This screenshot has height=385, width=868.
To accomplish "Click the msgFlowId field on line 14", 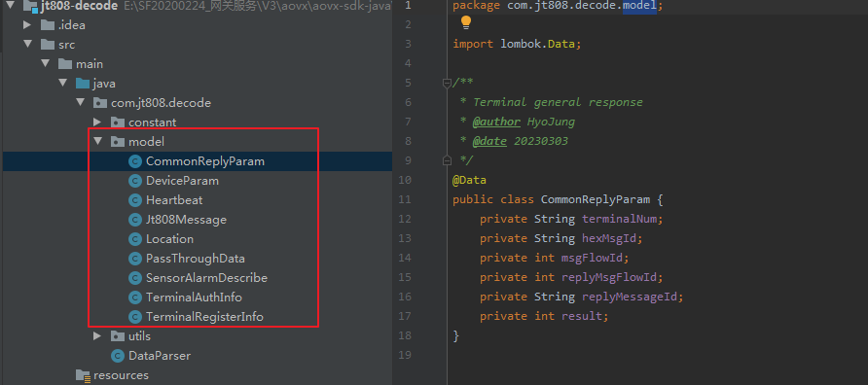I will pyautogui.click(x=593, y=258).
